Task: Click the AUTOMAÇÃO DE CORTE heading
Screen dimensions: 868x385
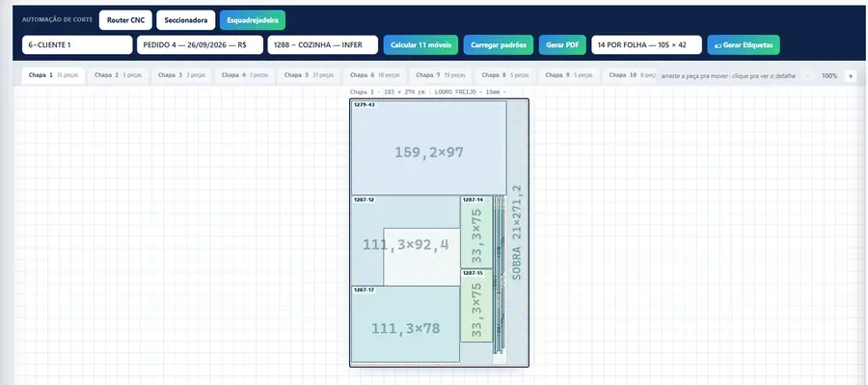Action: (x=57, y=20)
